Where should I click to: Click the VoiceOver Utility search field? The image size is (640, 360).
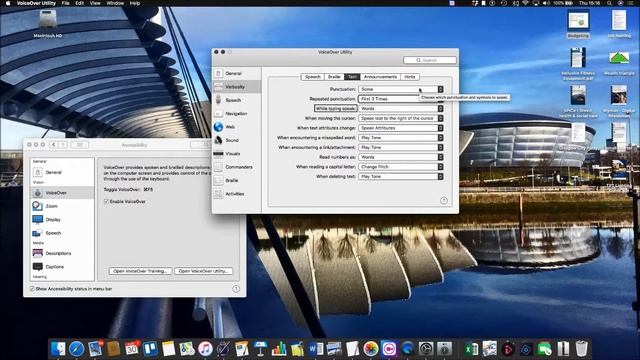click(430, 60)
